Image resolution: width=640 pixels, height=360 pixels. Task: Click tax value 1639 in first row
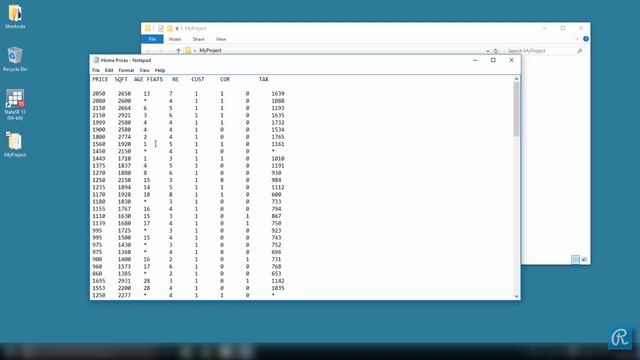coord(278,94)
